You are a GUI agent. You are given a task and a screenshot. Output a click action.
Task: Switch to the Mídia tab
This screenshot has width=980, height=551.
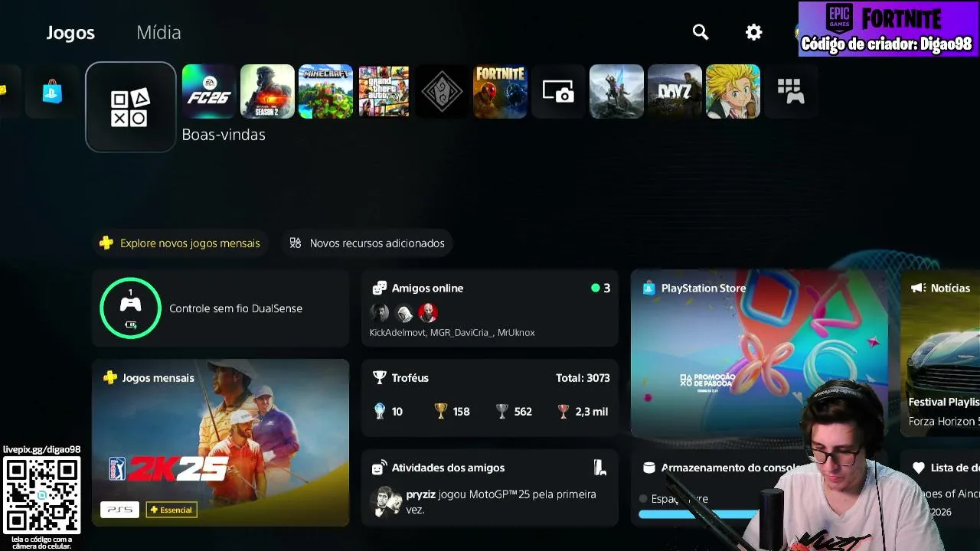(x=158, y=33)
